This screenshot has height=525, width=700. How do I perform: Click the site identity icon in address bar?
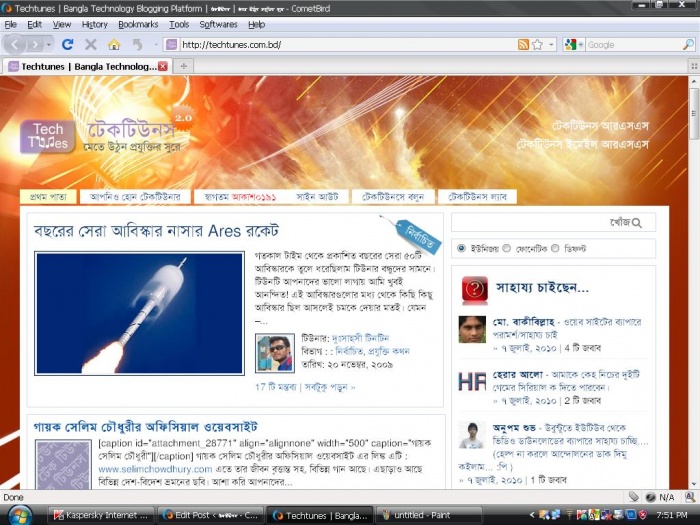coord(171,45)
